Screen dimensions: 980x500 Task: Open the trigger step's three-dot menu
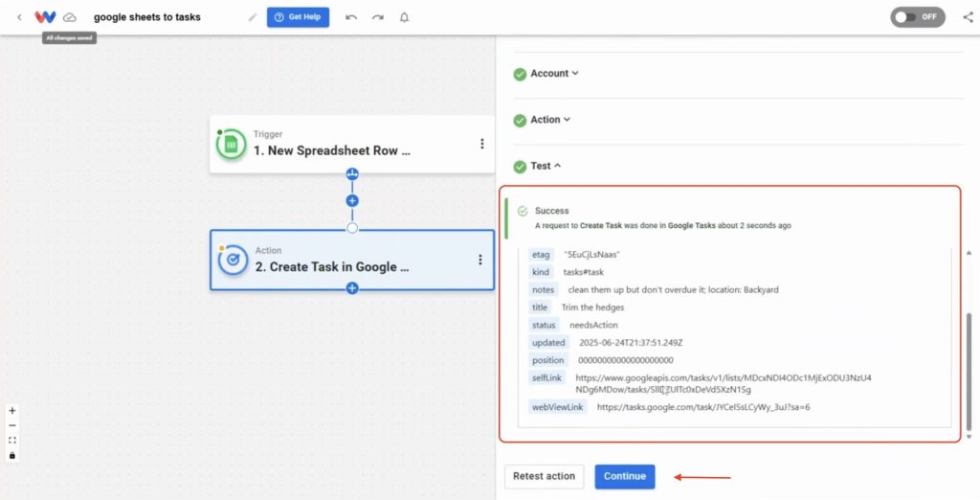pos(482,144)
